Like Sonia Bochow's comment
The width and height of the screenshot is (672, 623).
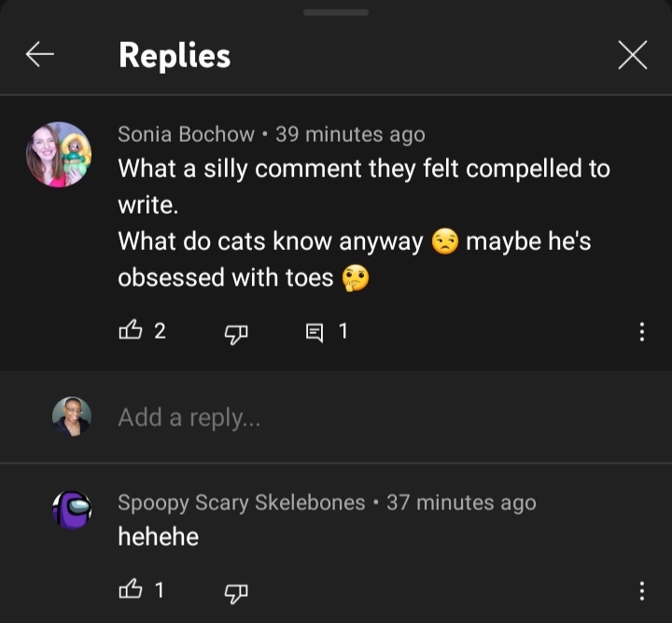[130, 331]
